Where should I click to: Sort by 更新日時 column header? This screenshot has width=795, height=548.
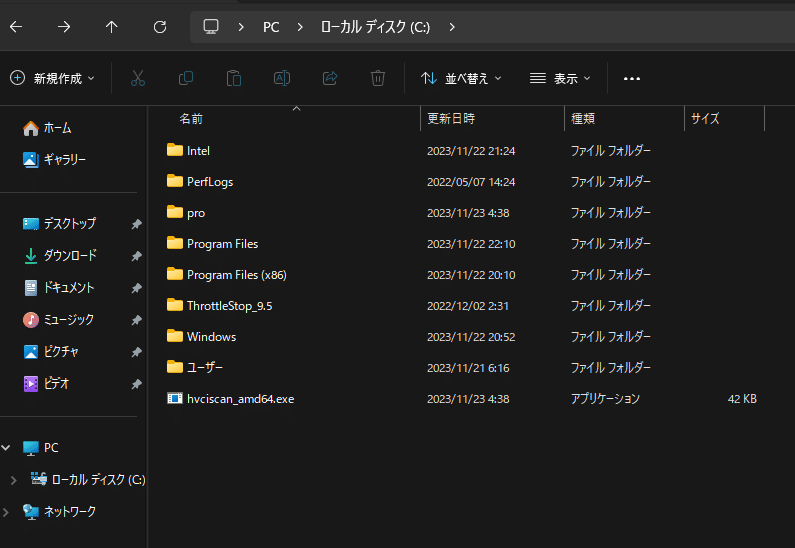(451, 119)
